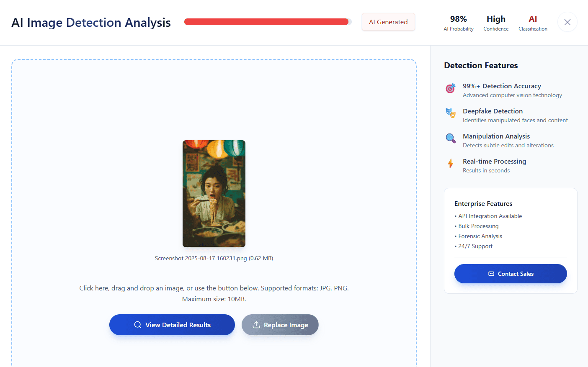Click the upload icon in Replace Image

point(256,325)
